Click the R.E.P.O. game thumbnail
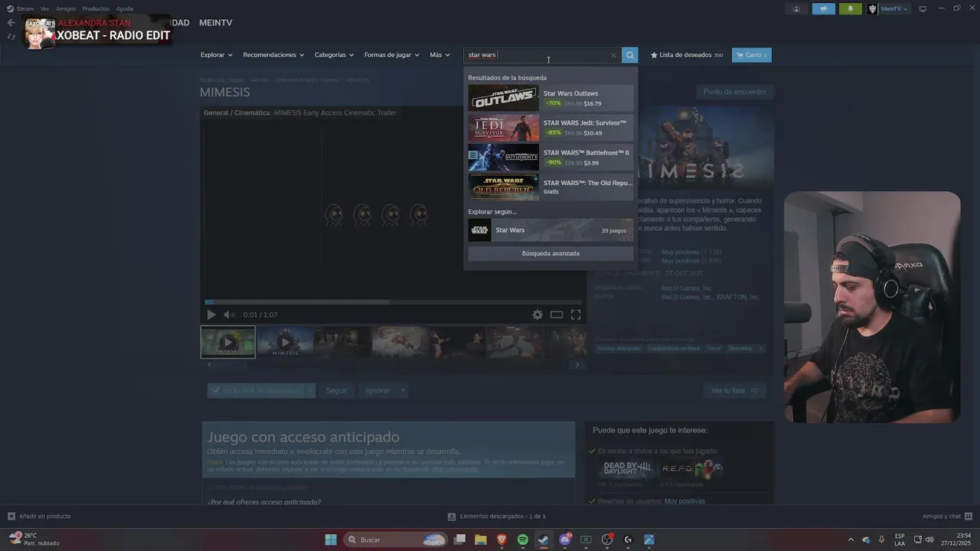 pos(692,468)
